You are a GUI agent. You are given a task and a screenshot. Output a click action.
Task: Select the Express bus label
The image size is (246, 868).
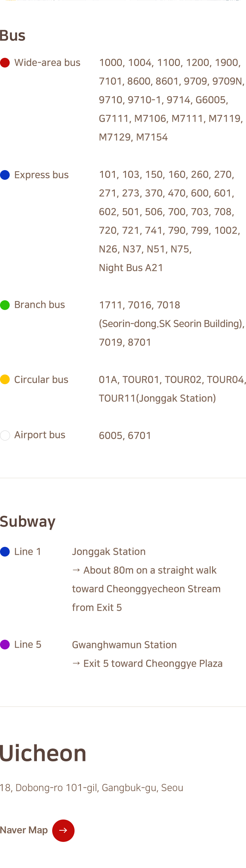[41, 175]
